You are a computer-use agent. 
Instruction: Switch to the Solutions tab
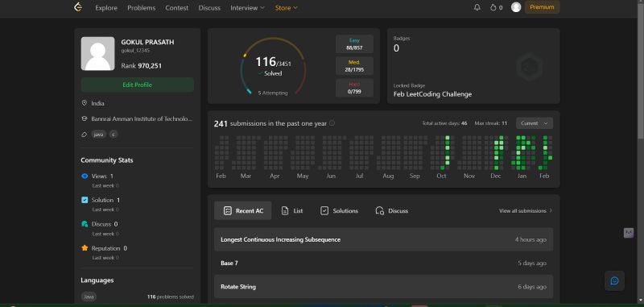tap(339, 210)
